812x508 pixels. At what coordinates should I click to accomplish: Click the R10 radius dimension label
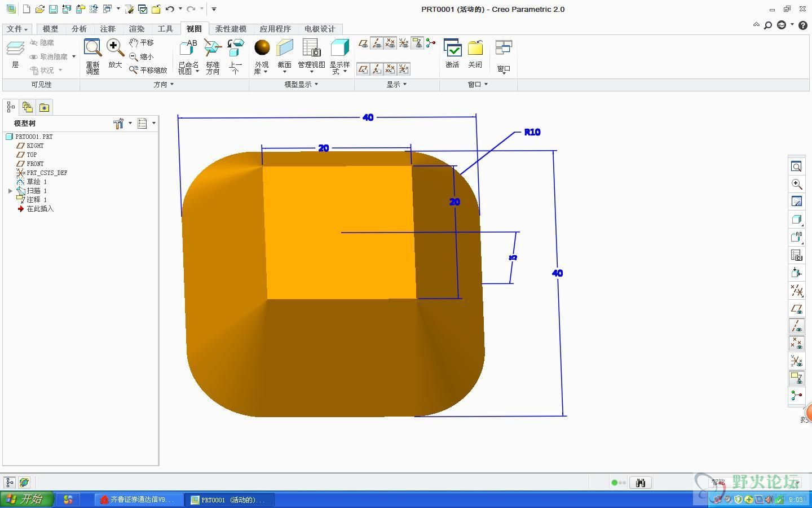(x=532, y=132)
